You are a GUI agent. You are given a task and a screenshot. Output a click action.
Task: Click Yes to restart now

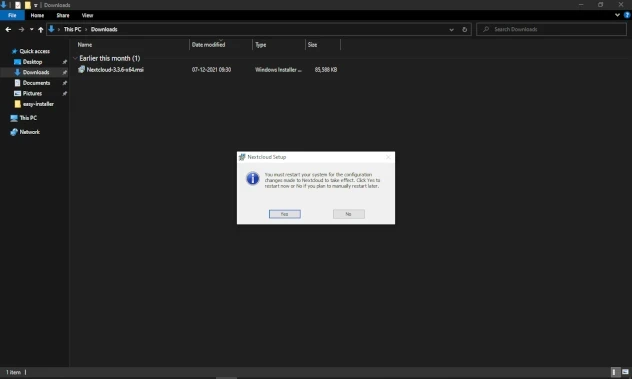(x=285, y=214)
